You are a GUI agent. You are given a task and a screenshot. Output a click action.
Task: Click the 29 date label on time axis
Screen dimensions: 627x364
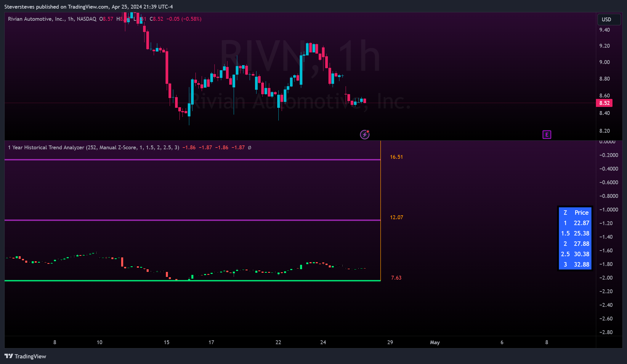(390, 342)
